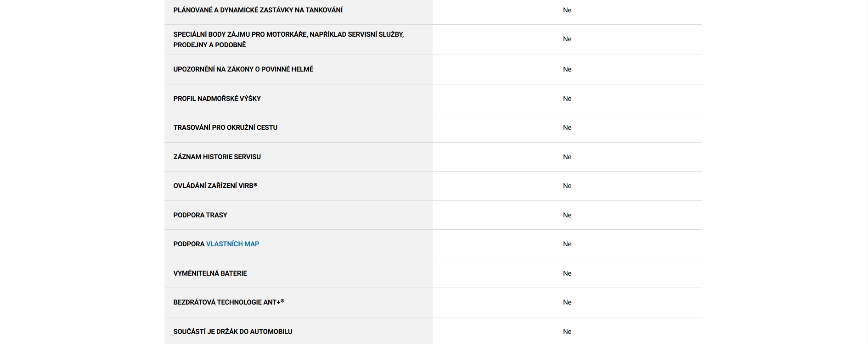Click the Ne value for Trasování pro okružní cestu
This screenshot has width=868, height=344.
coord(567,128)
